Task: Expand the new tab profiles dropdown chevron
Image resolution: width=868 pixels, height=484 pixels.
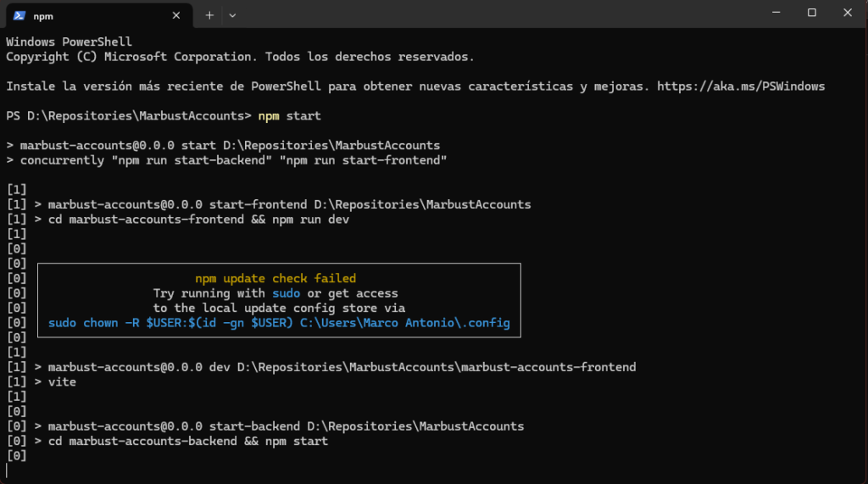Action: pyautogui.click(x=232, y=15)
